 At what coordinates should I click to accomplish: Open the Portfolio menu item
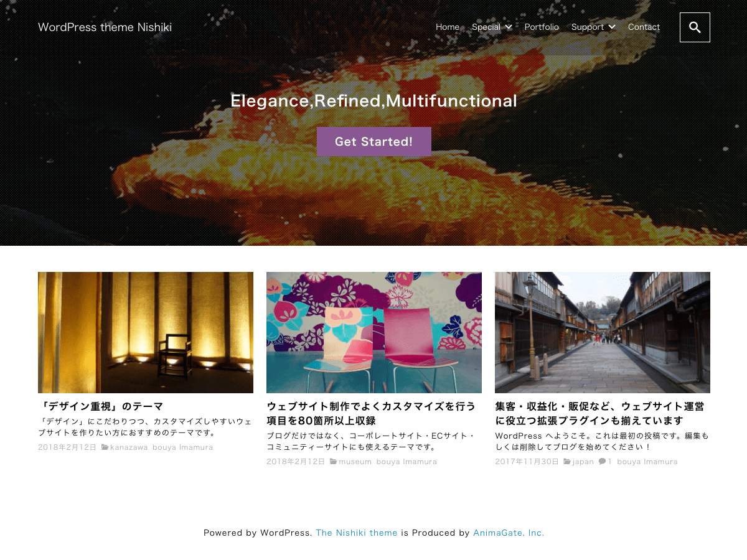[542, 27]
